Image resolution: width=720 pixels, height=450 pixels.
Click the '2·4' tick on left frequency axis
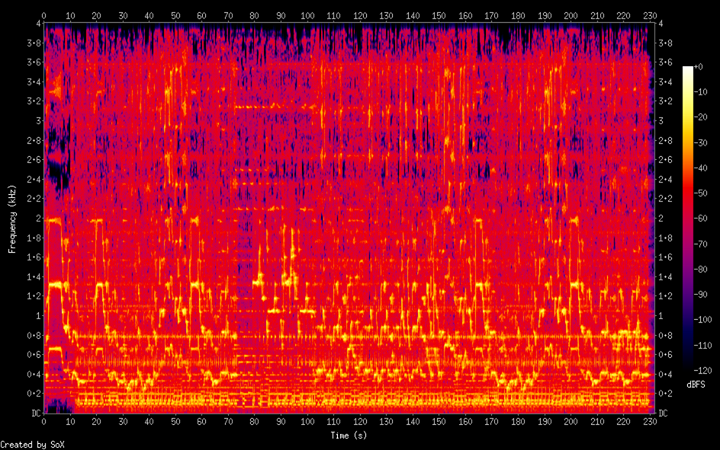click(34, 180)
